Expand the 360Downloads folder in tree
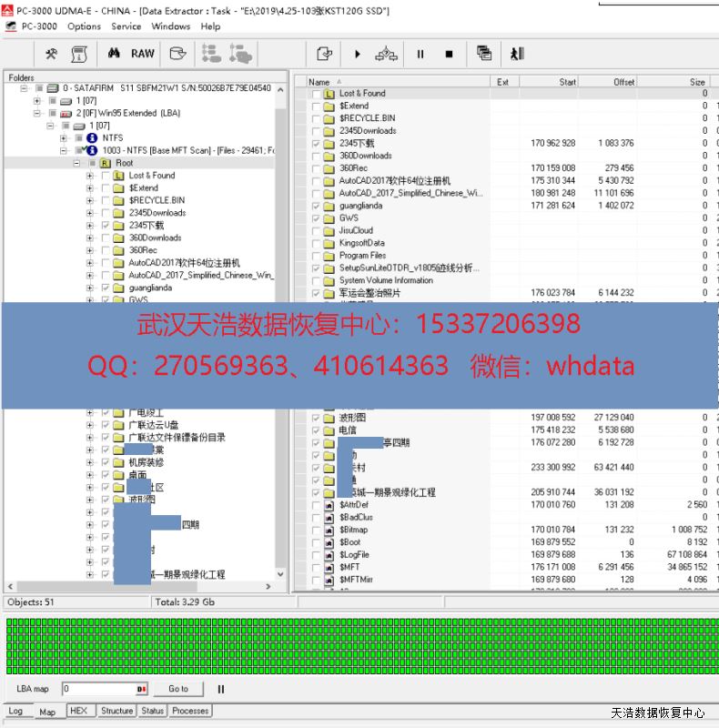The width and height of the screenshot is (719, 728). (90, 238)
